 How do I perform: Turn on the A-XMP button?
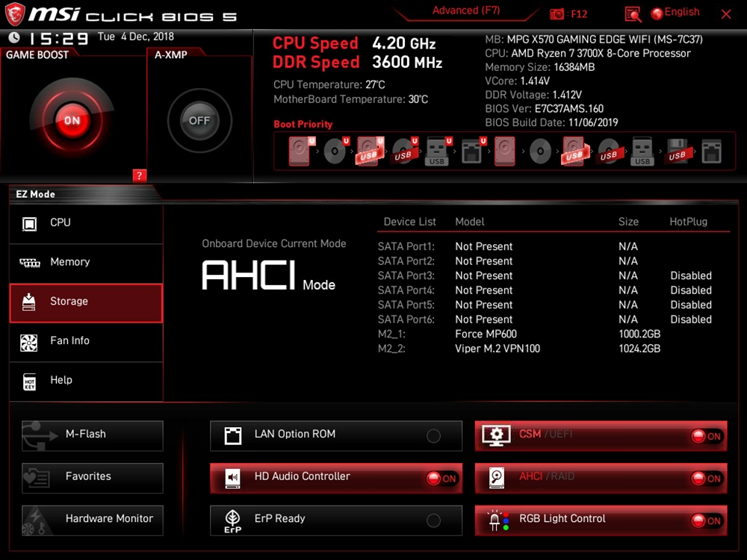click(x=199, y=120)
